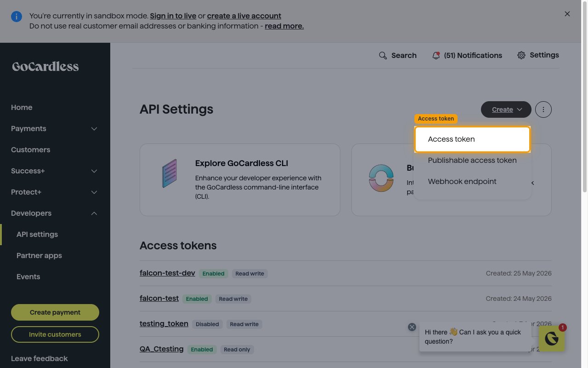Click the API Settings page heading
Image resolution: width=588 pixels, height=368 pixels.
176,109
